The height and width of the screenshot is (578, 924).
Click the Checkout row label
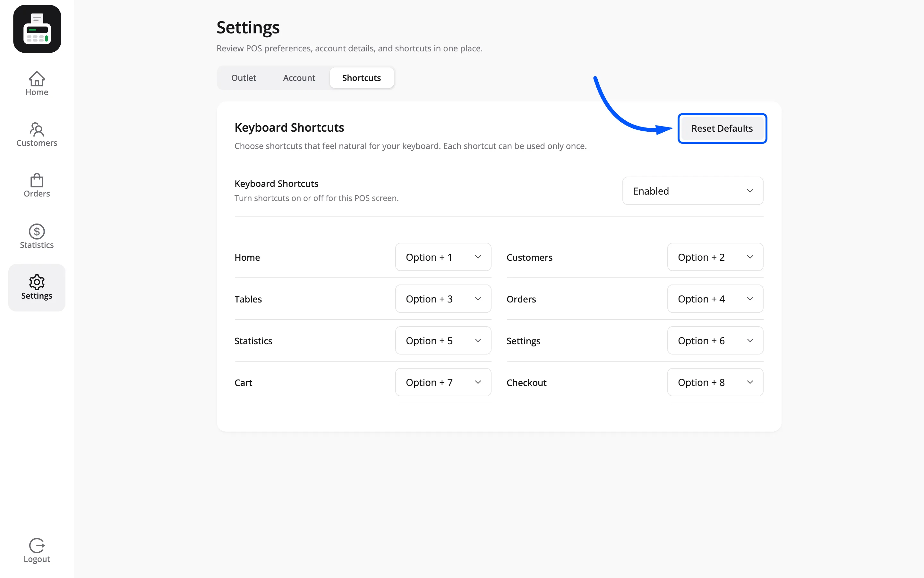click(526, 383)
